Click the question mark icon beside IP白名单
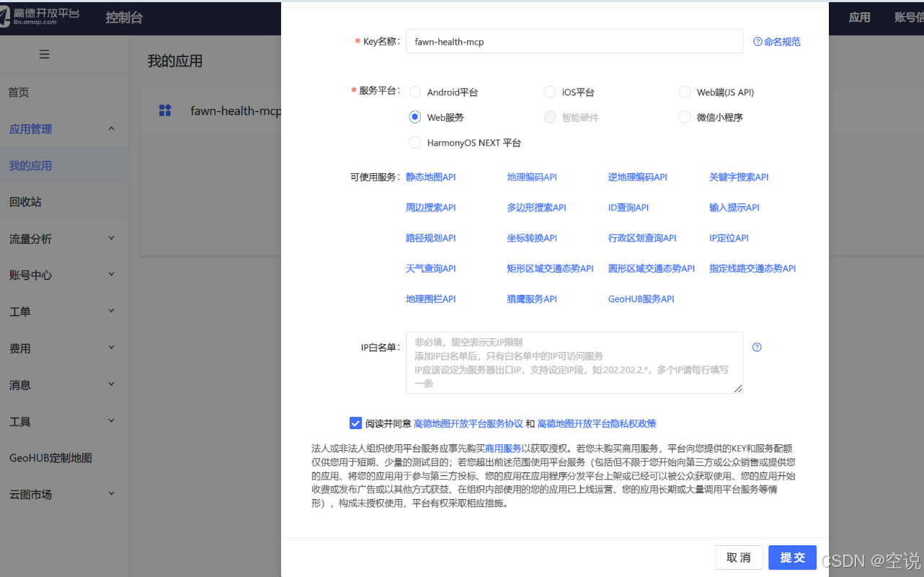The height and width of the screenshot is (577, 924). [757, 347]
